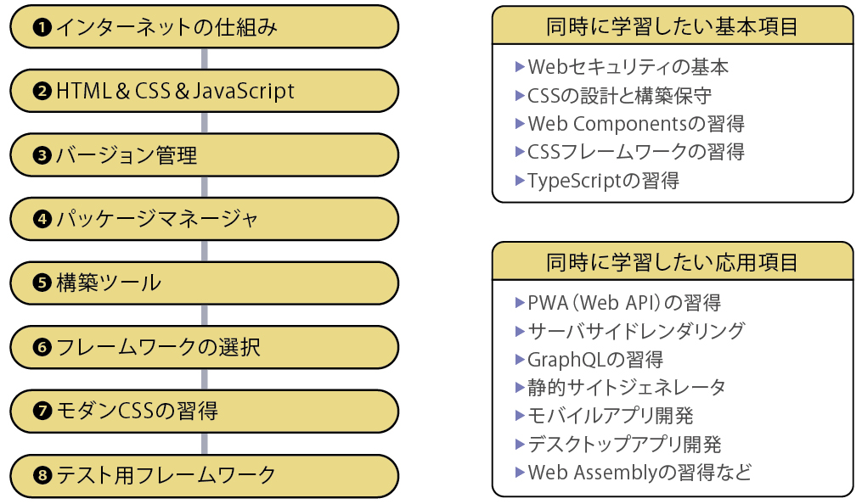The height and width of the screenshot is (504, 862).
Task: Select the Web Assemblyの習得など entry
Action: pos(639,473)
